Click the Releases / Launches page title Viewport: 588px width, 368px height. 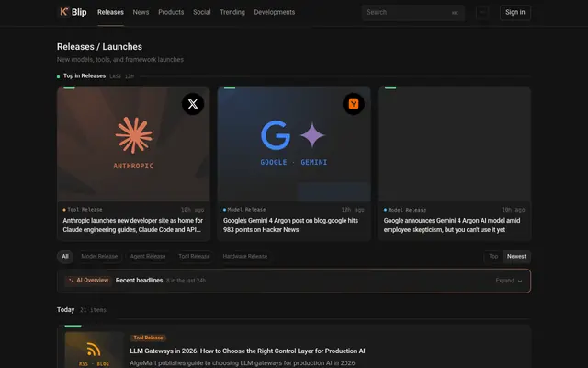pyautogui.click(x=99, y=47)
